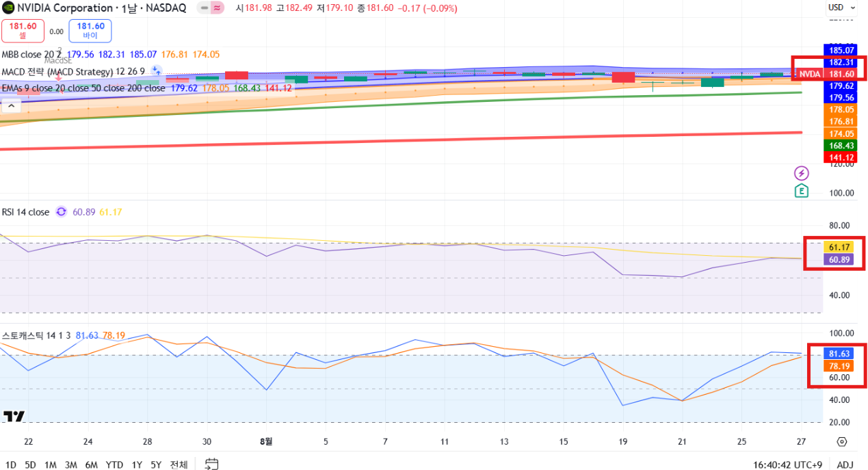Click the 100.00 price axis label
Viewport: 868px width, 470px height.
[841, 193]
